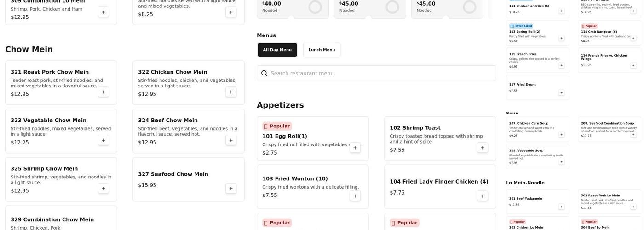Switch to the All Day Menu tab
The height and width of the screenshot is (230, 644).
coord(277,50)
